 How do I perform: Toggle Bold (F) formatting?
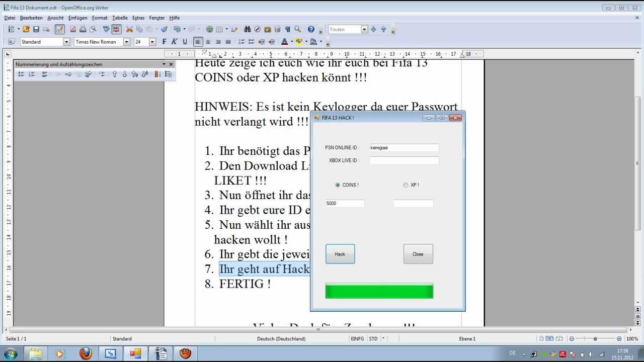click(164, 42)
